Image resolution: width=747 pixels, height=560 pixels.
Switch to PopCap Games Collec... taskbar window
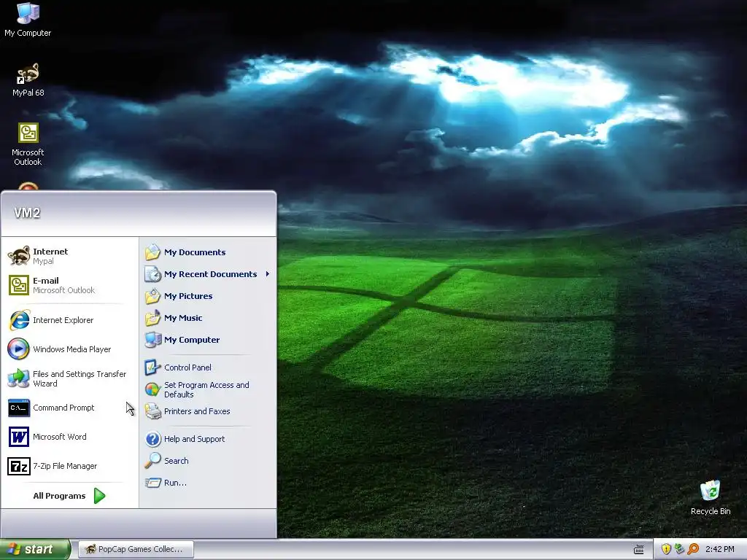[x=136, y=549]
